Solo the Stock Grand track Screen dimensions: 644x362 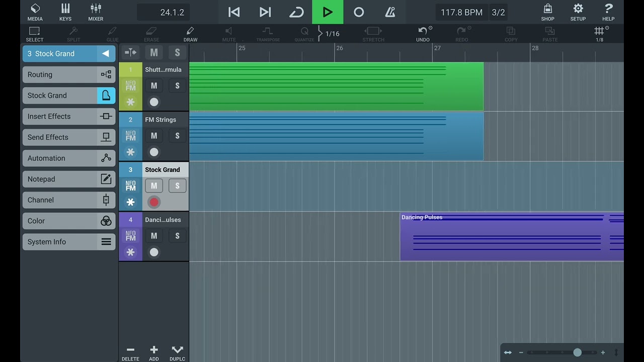pyautogui.click(x=177, y=186)
